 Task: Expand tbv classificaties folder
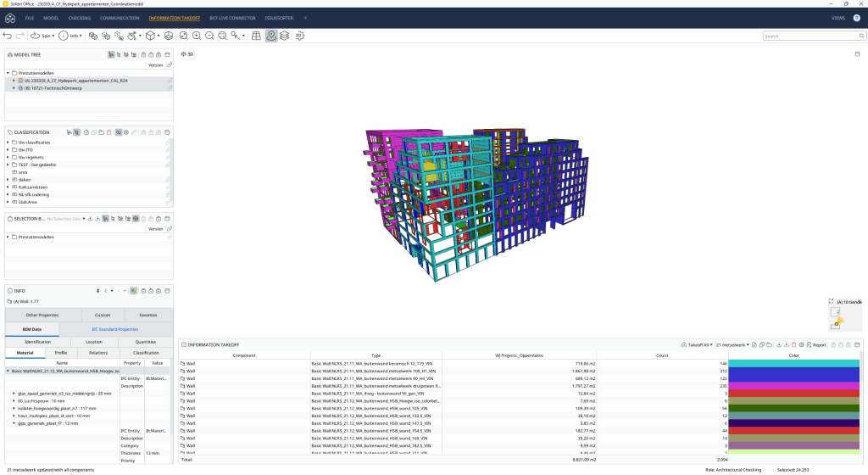pyautogui.click(x=8, y=142)
